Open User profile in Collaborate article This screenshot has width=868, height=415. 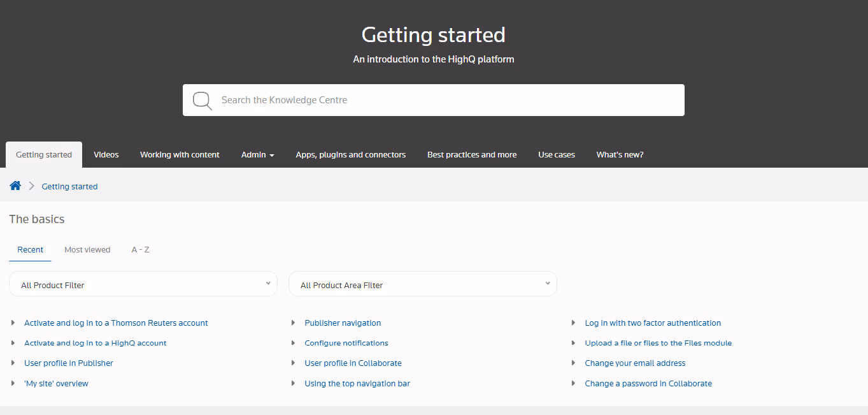[x=353, y=363]
